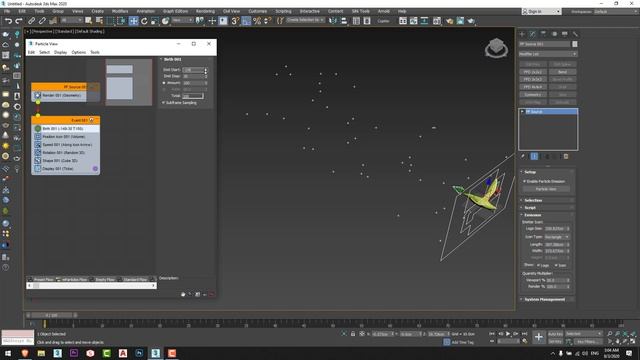This screenshot has width=640, height=360.
Task: Open the Key filter Selected dropdown
Action: [584, 334]
